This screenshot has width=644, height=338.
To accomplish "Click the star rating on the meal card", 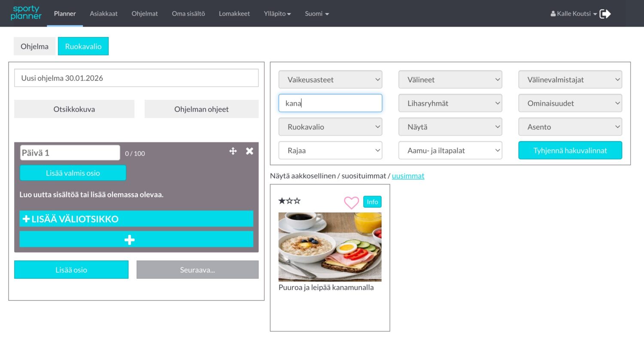I will 289,201.
